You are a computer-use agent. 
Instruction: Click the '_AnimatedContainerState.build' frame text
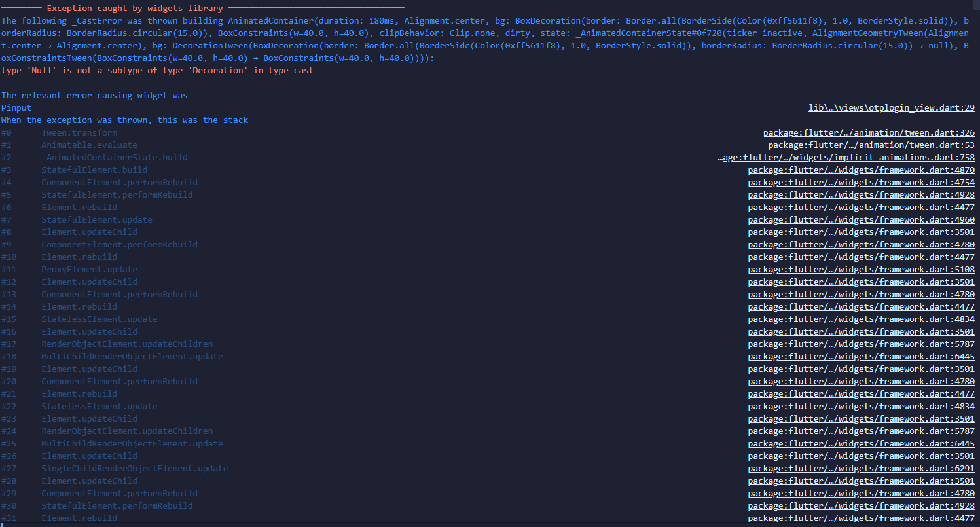115,158
